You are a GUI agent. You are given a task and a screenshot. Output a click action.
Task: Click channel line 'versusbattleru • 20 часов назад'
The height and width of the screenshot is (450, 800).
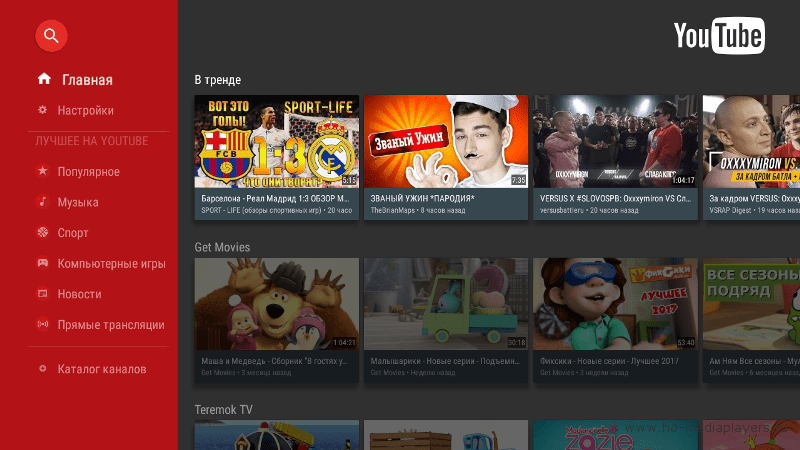pyautogui.click(x=589, y=210)
